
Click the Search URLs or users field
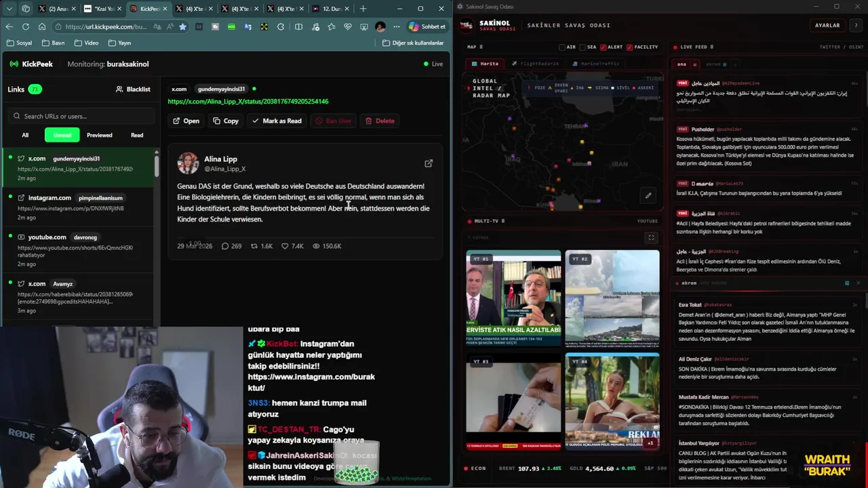tap(80, 116)
